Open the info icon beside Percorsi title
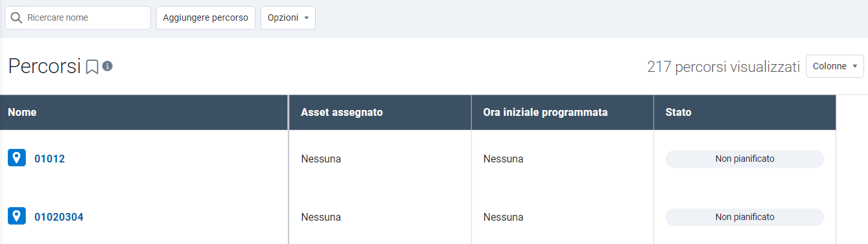 click(108, 66)
